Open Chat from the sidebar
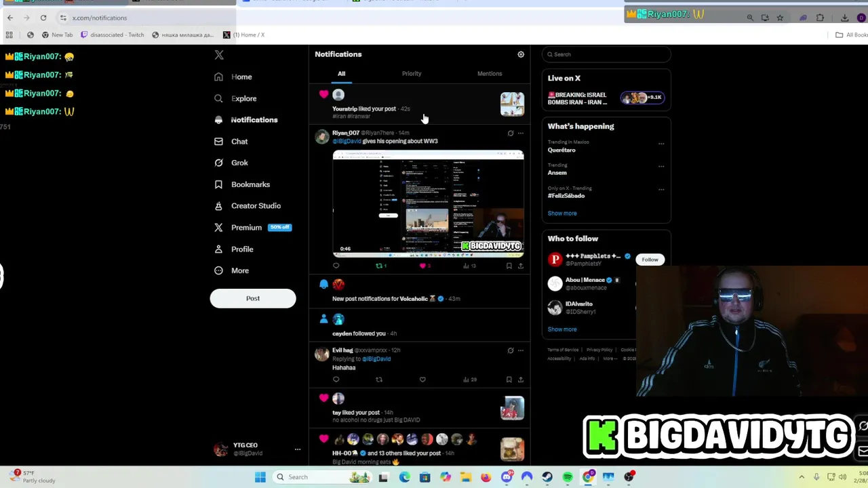 pyautogui.click(x=231, y=142)
